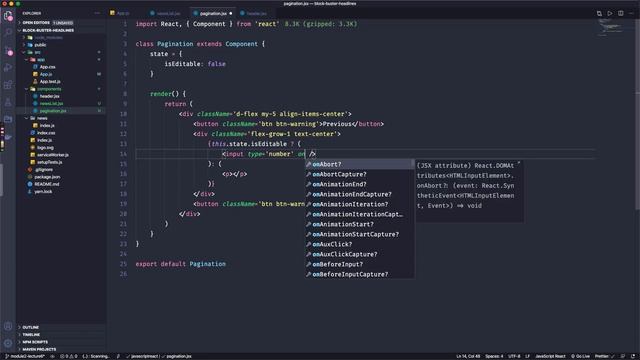Switch to the pagination.jsx editor tab
The image size is (640, 360).
click(x=213, y=13)
